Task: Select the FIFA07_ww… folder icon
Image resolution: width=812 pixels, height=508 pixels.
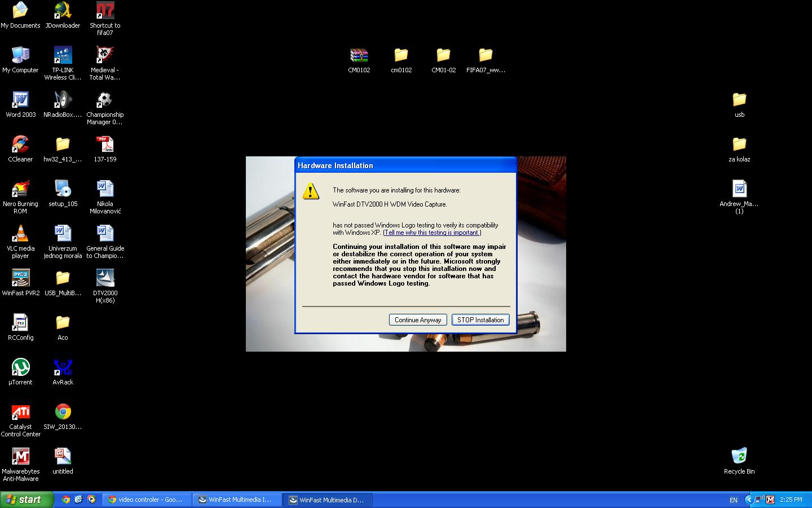Action: click(x=486, y=60)
